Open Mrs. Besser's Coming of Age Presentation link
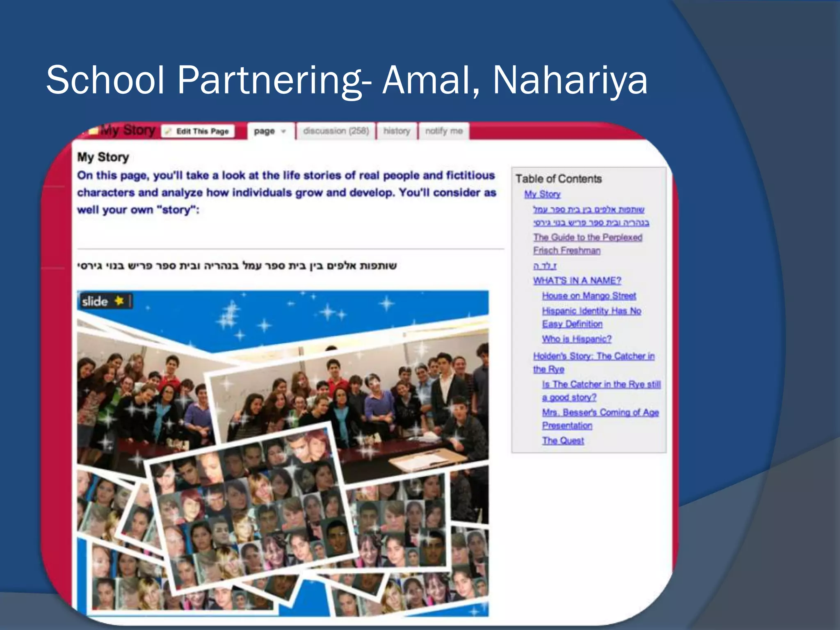Screen dimensions: 840x630 coord(600,419)
